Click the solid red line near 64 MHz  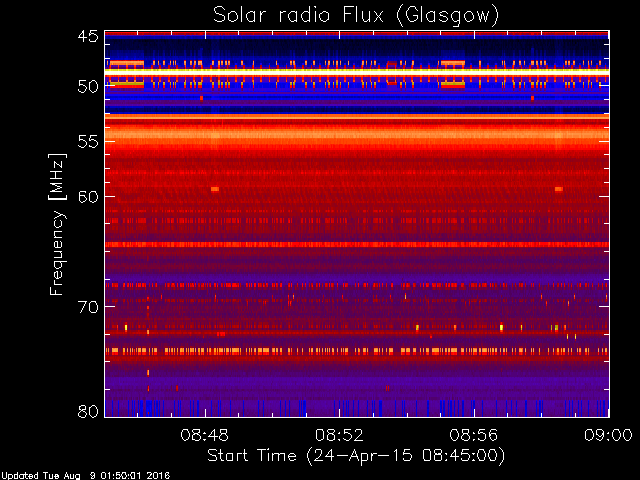tap(357, 244)
